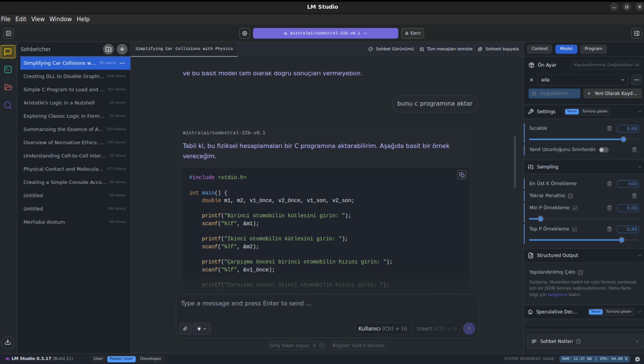
Task: Open the Help menu
Action: (x=83, y=19)
